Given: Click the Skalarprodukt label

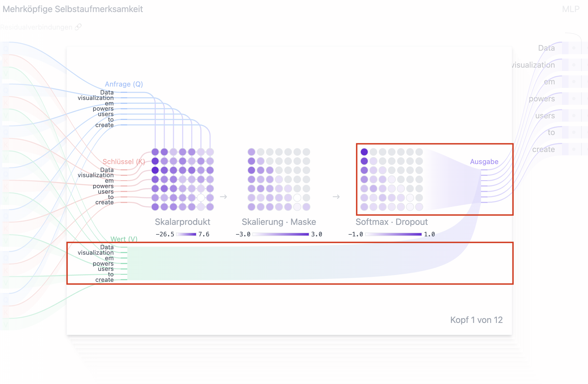Looking at the screenshot, I should click(x=182, y=222).
